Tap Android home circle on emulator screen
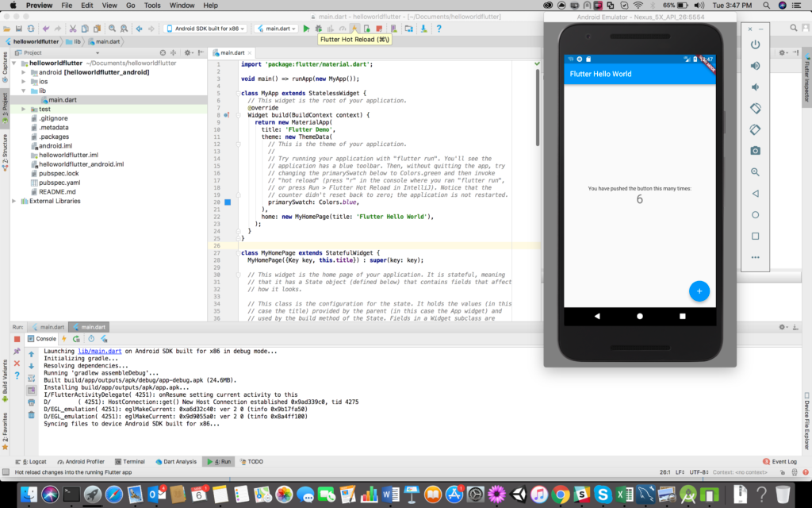 tap(640, 316)
